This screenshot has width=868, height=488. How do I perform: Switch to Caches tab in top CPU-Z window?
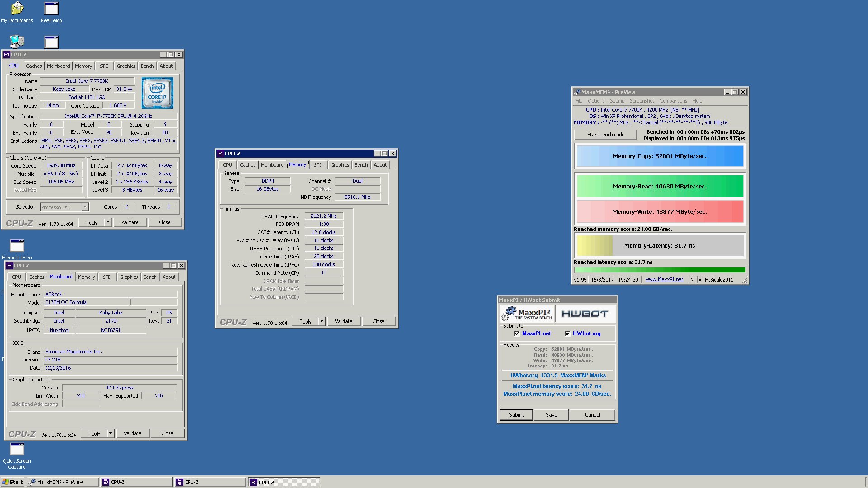pos(33,66)
